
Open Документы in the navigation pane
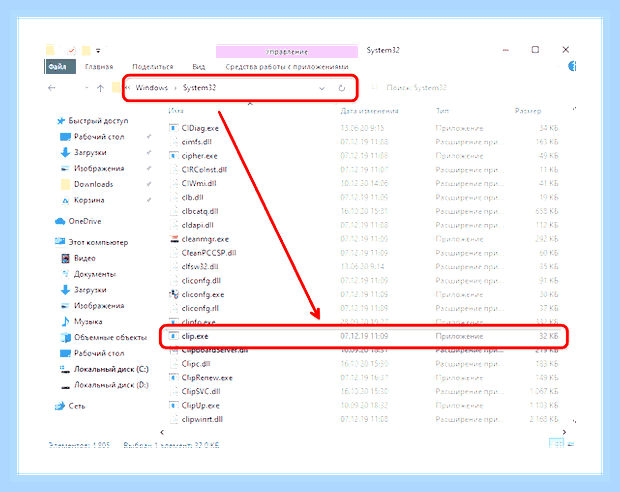pyautogui.click(x=95, y=274)
